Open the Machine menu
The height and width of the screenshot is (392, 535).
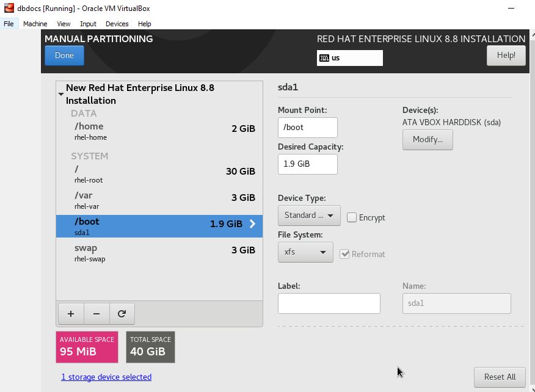pos(35,24)
